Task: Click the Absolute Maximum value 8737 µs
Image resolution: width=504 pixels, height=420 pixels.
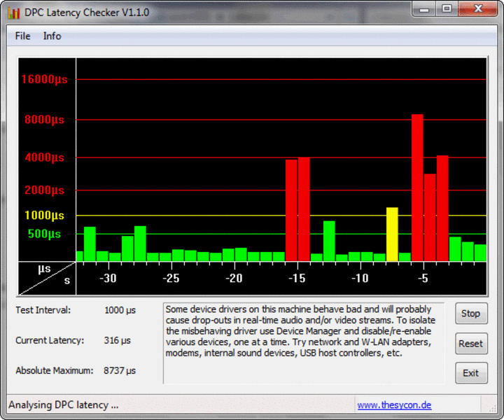Action: point(120,371)
